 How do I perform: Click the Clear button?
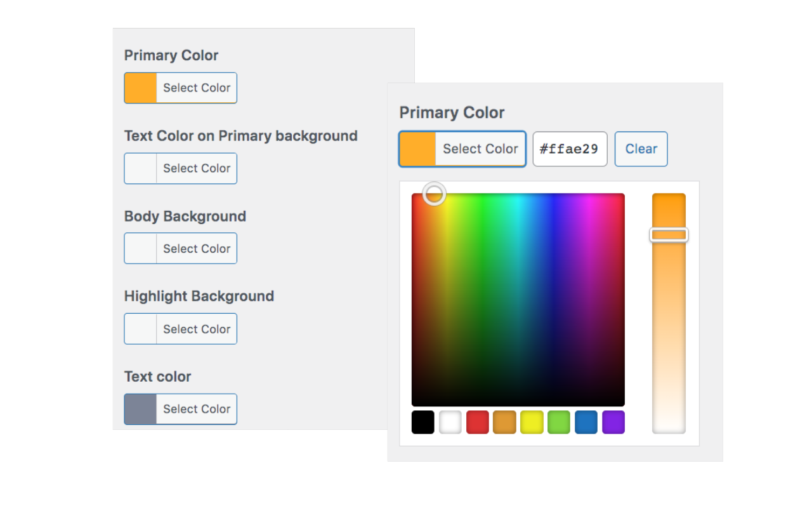[641, 149]
